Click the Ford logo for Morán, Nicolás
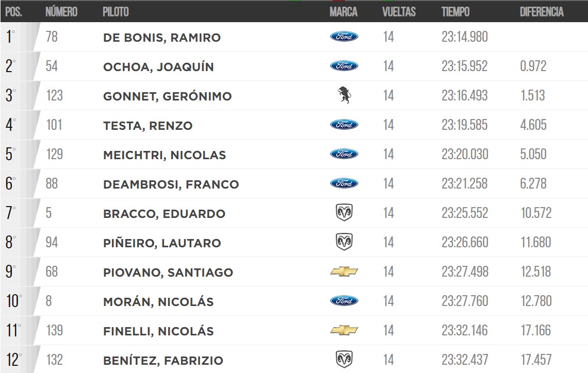588x373 pixels. (x=344, y=301)
